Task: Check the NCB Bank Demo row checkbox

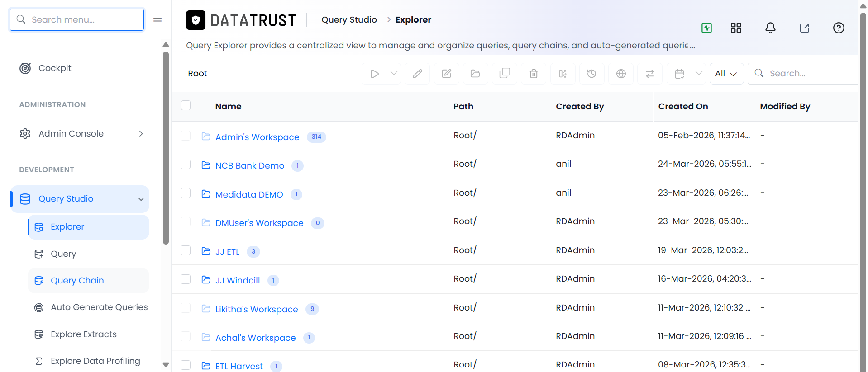Action: pos(186,164)
